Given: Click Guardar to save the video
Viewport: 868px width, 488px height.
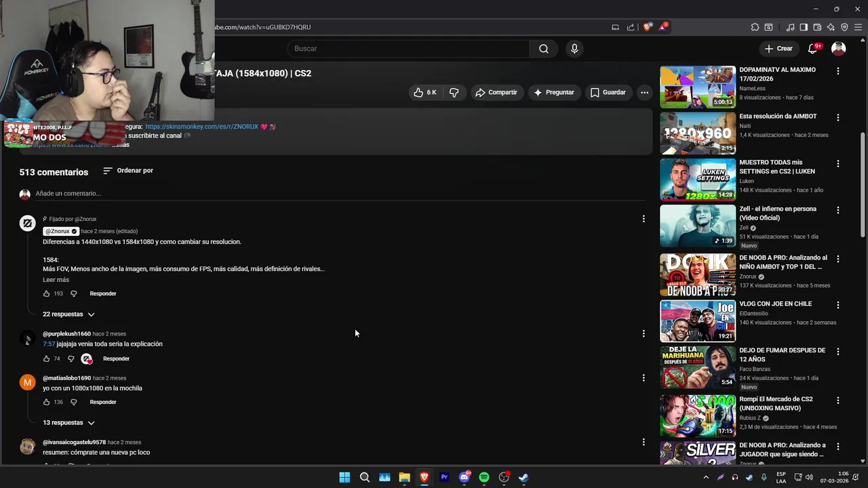Looking at the screenshot, I should click(x=608, y=92).
